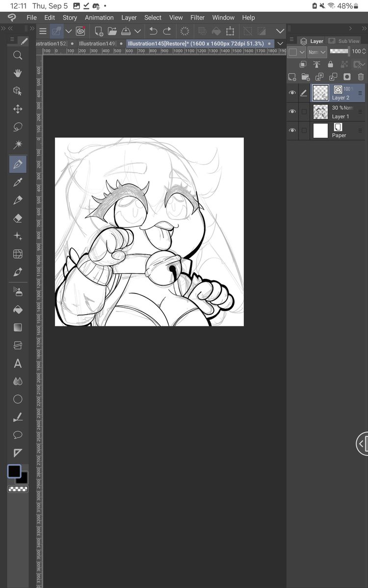Switch to the Sub View tab
This screenshot has width=368, height=588.
[x=345, y=41]
